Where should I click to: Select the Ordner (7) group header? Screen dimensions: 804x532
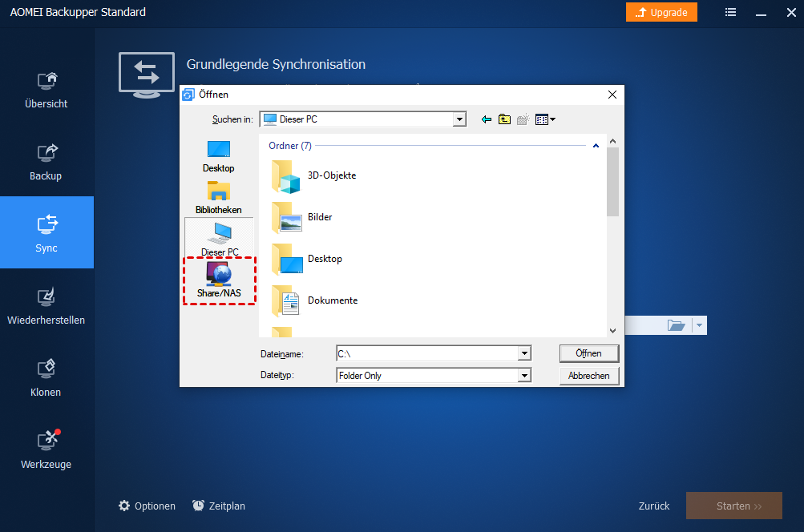[290, 146]
